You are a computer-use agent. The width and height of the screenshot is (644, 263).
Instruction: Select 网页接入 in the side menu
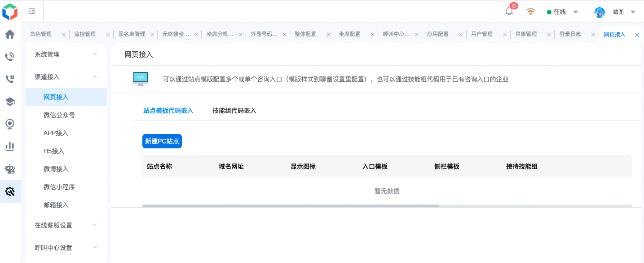tap(66, 97)
